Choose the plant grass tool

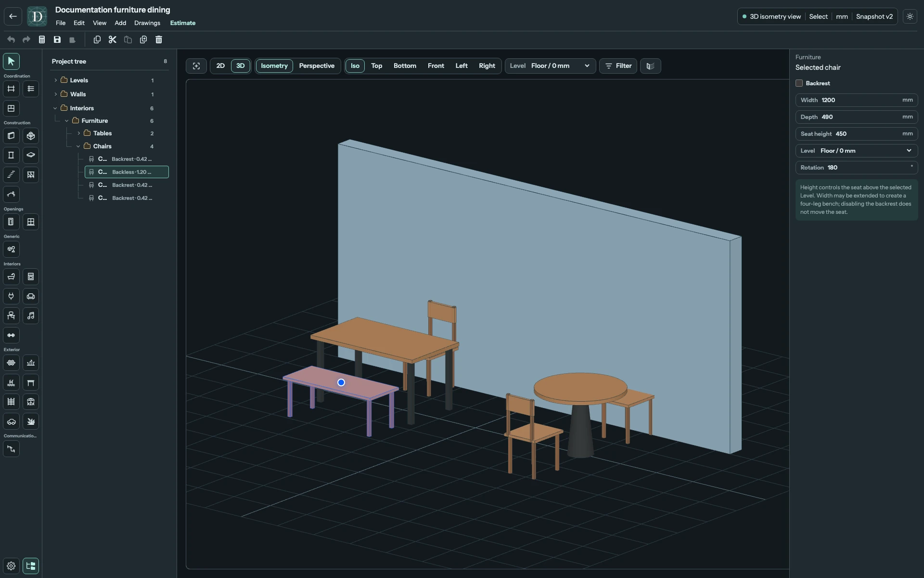coord(31,421)
